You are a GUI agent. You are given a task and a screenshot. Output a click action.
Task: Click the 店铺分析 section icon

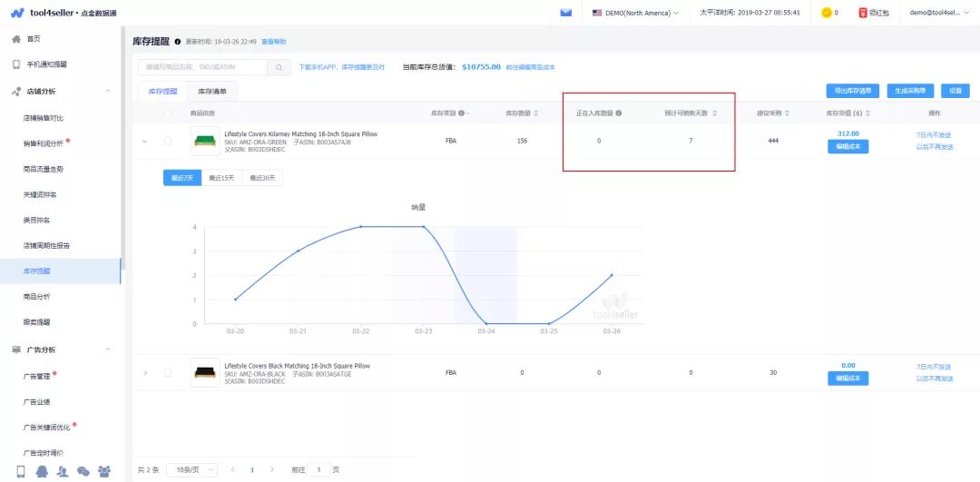(16, 92)
